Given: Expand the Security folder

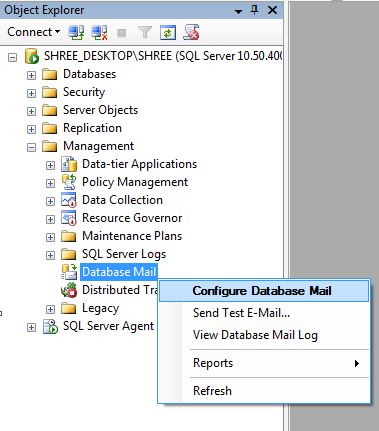Looking at the screenshot, I should [31, 93].
